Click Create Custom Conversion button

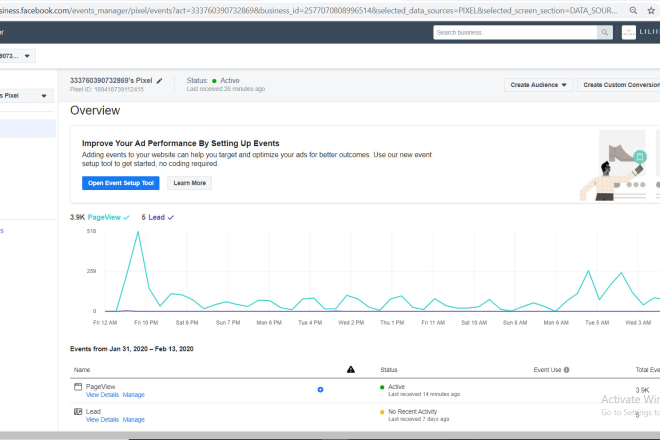[x=620, y=85]
